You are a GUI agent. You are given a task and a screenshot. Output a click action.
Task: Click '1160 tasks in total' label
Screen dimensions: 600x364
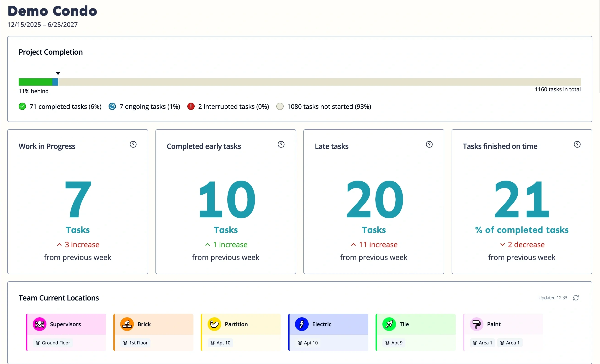point(558,89)
